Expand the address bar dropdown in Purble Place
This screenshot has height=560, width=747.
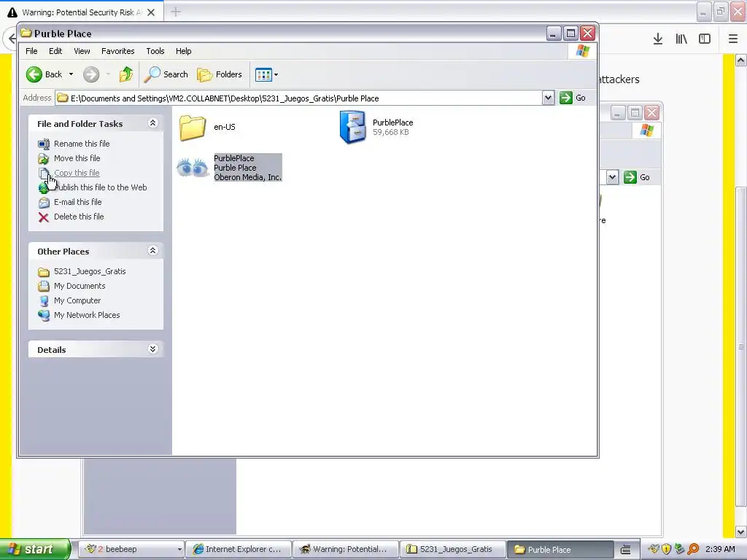tap(548, 98)
